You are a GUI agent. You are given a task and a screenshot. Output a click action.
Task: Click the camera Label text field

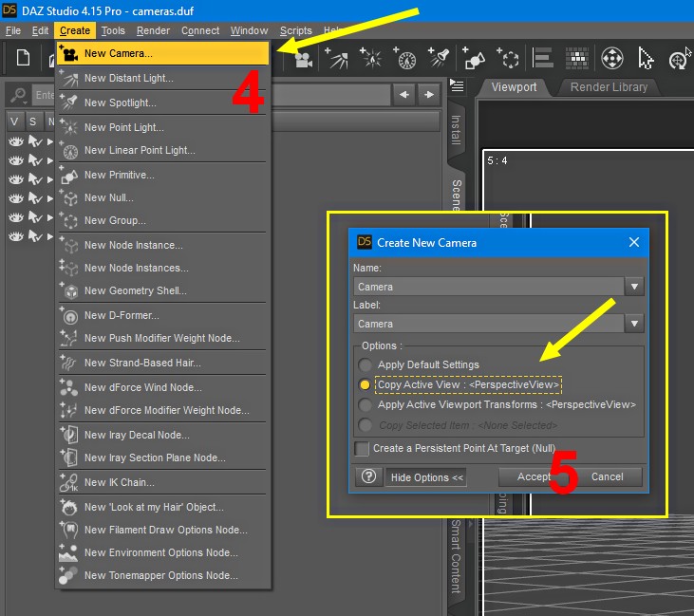489,324
